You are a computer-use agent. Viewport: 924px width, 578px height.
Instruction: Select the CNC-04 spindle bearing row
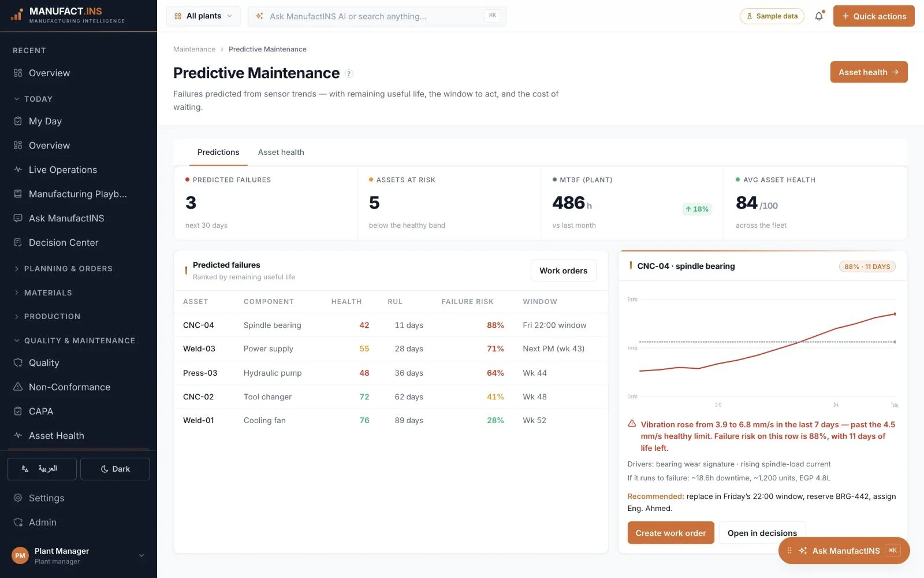pos(390,325)
